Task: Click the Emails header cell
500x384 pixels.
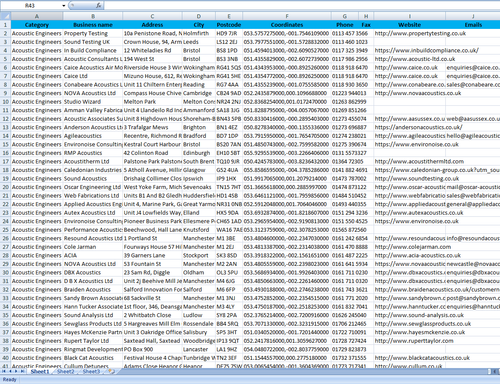Action: [x=473, y=25]
